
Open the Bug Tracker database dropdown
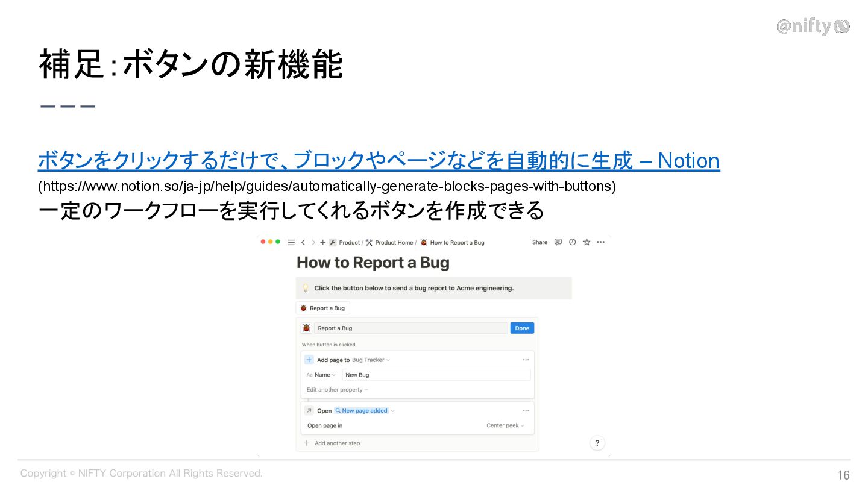[x=371, y=360]
